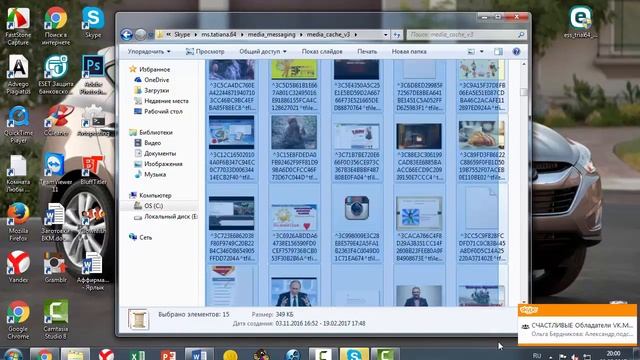
Task: Open Excel from the taskbar
Action: click(137, 354)
